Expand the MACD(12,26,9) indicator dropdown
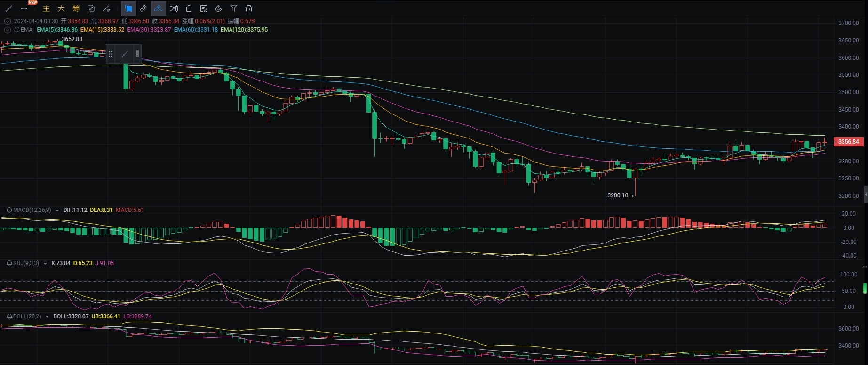The image size is (868, 365). pos(57,211)
